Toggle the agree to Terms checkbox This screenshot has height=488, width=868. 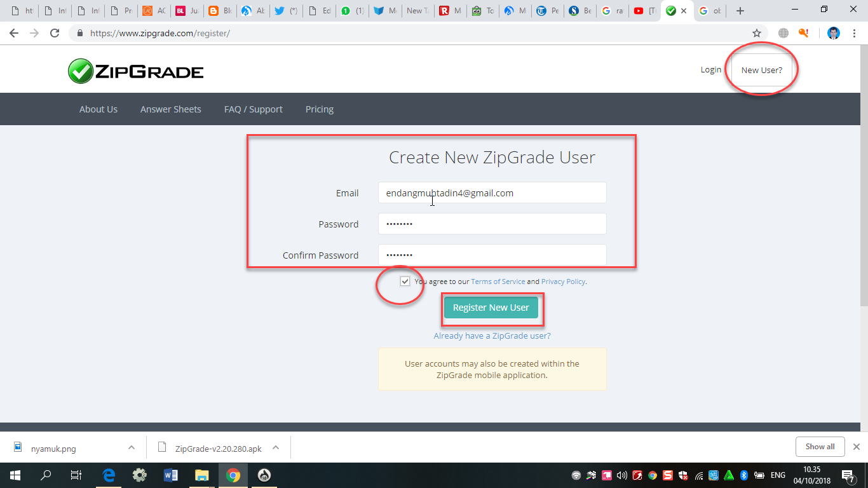click(x=405, y=281)
